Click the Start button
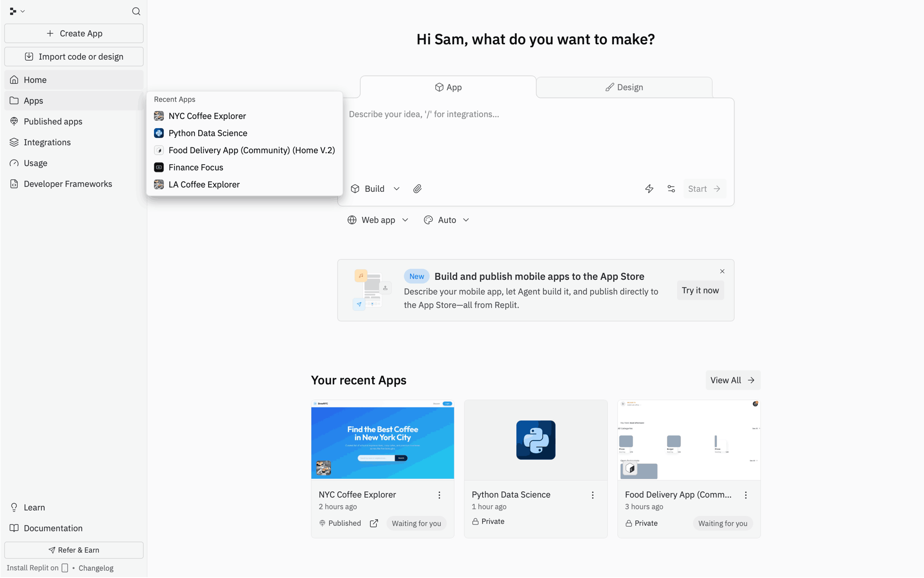924x578 pixels. pos(704,189)
